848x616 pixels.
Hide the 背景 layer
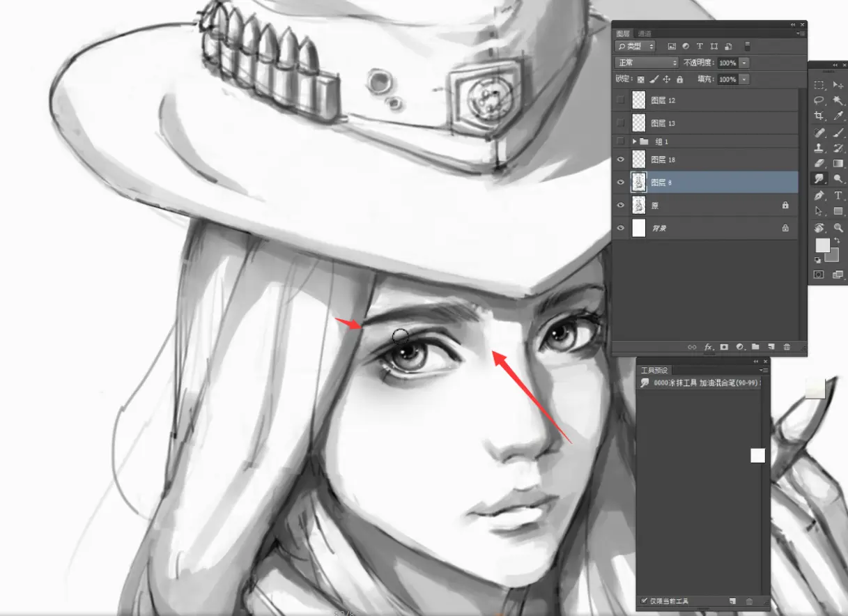[x=620, y=228]
